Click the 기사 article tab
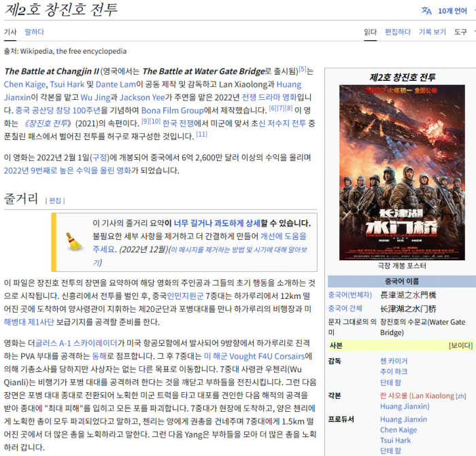The image size is (476, 456). [10, 32]
